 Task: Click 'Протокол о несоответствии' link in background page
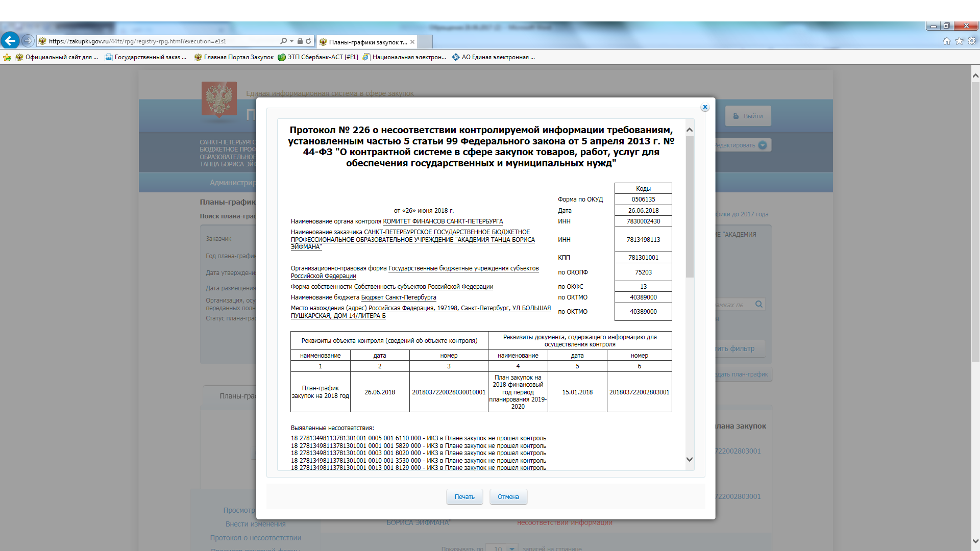pyautogui.click(x=256, y=538)
